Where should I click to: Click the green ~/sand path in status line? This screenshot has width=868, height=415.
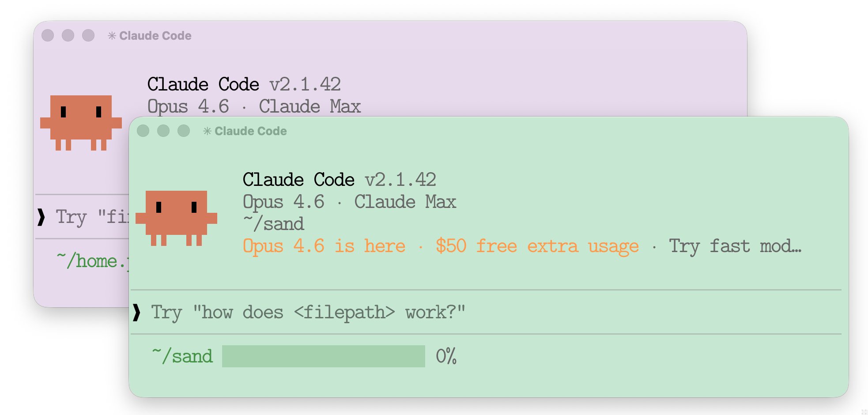point(182,356)
